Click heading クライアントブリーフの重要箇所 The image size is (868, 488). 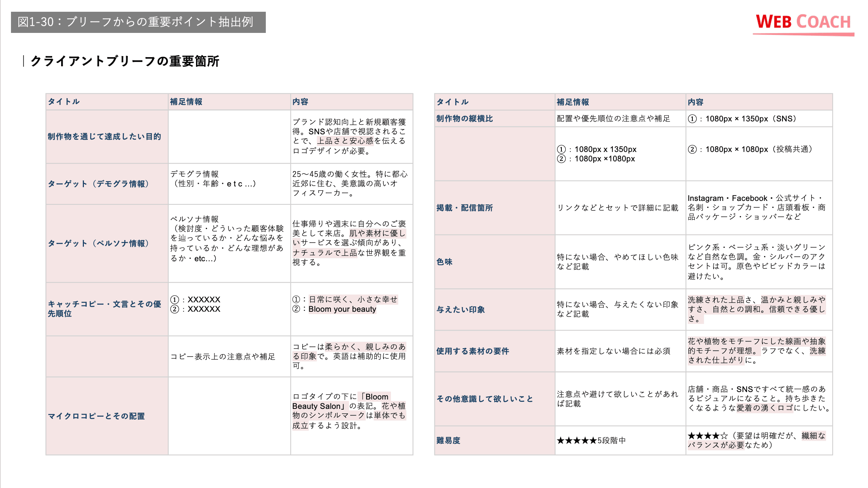pos(125,61)
